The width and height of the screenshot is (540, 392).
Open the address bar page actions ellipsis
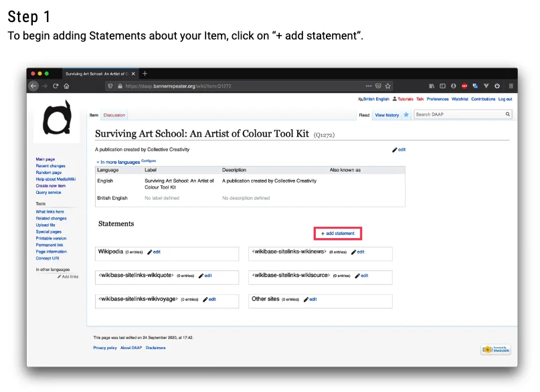coord(369,86)
